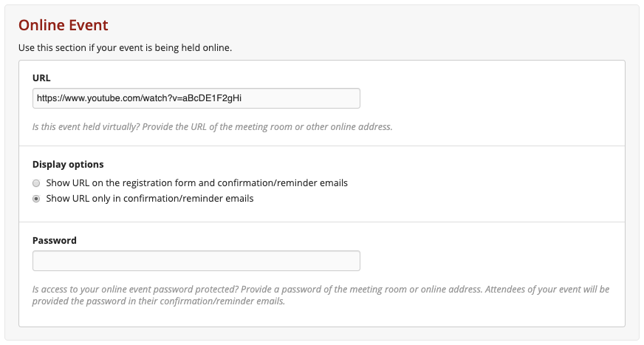The height and width of the screenshot is (345, 644).
Task: Click the 'Online Event' section heading
Action: (x=64, y=25)
